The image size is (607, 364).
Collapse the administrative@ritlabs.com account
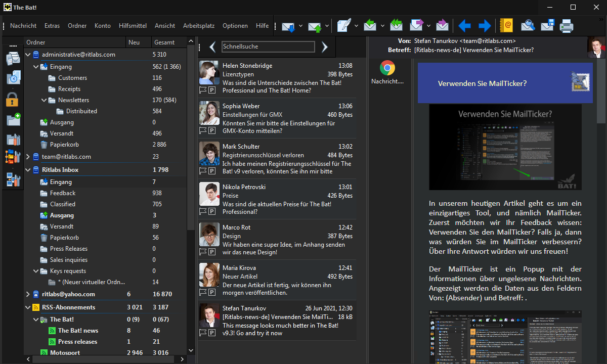pyautogui.click(x=28, y=55)
